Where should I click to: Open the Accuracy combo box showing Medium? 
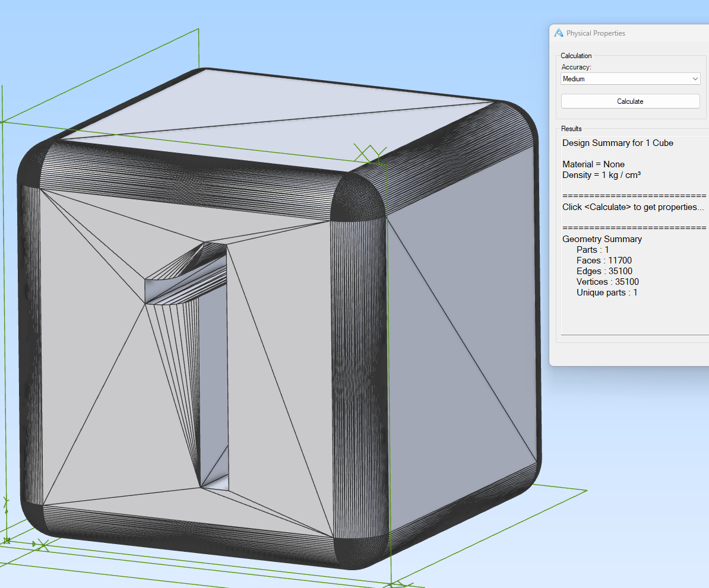tap(623, 79)
